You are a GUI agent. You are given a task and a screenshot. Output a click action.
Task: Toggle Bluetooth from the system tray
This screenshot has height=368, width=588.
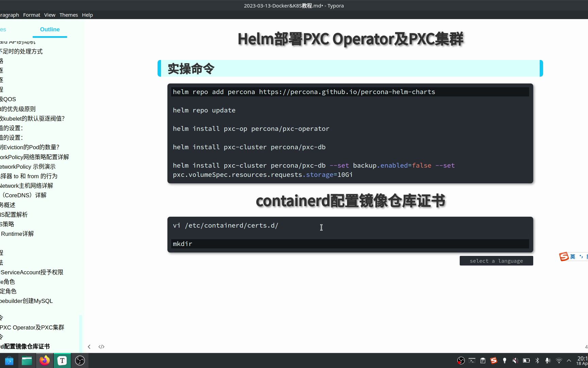tap(537, 360)
